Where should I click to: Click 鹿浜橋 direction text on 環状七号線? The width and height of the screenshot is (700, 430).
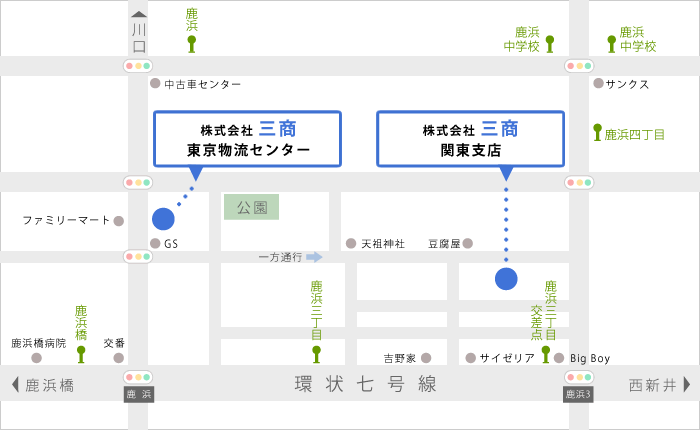[x=50, y=385]
